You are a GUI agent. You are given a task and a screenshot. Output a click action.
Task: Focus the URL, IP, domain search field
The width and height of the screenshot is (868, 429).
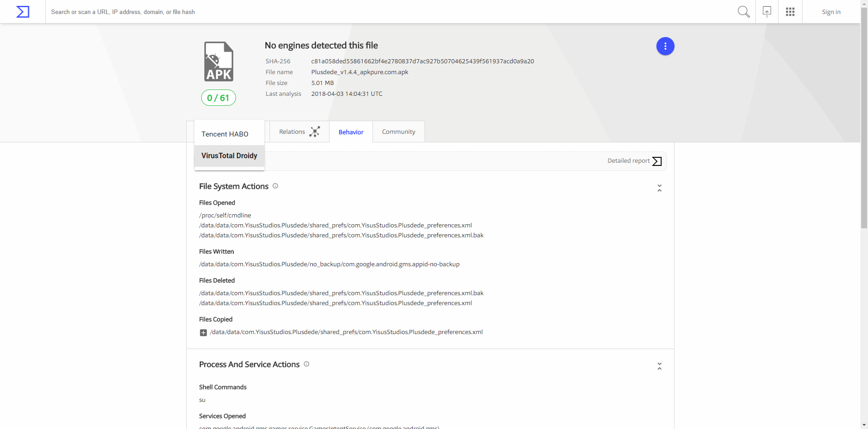point(389,12)
